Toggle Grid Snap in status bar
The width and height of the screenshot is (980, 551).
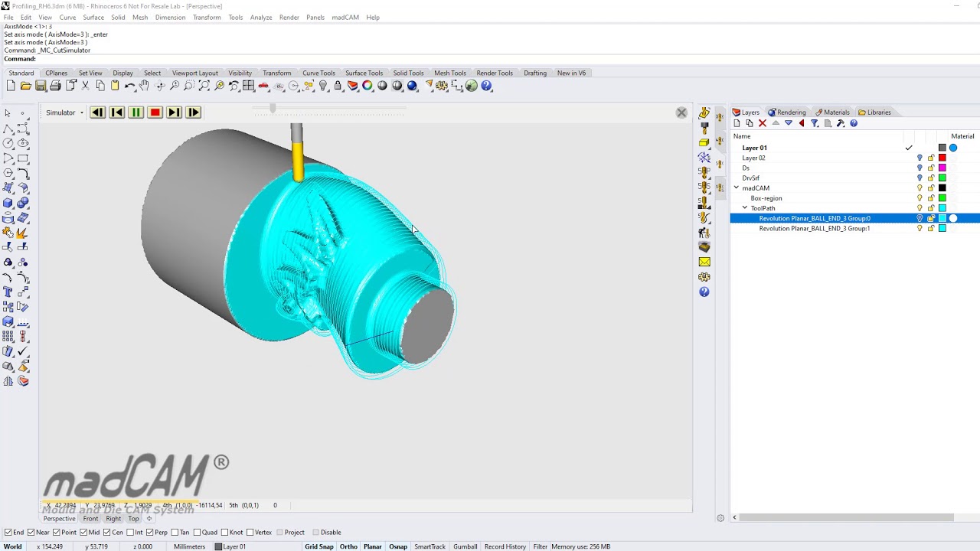[319, 546]
